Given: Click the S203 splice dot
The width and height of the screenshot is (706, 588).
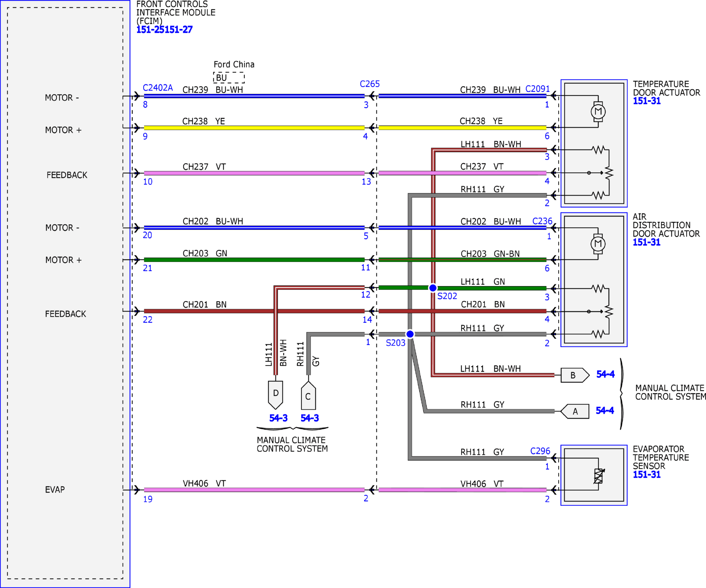Looking at the screenshot, I should coord(410,334).
